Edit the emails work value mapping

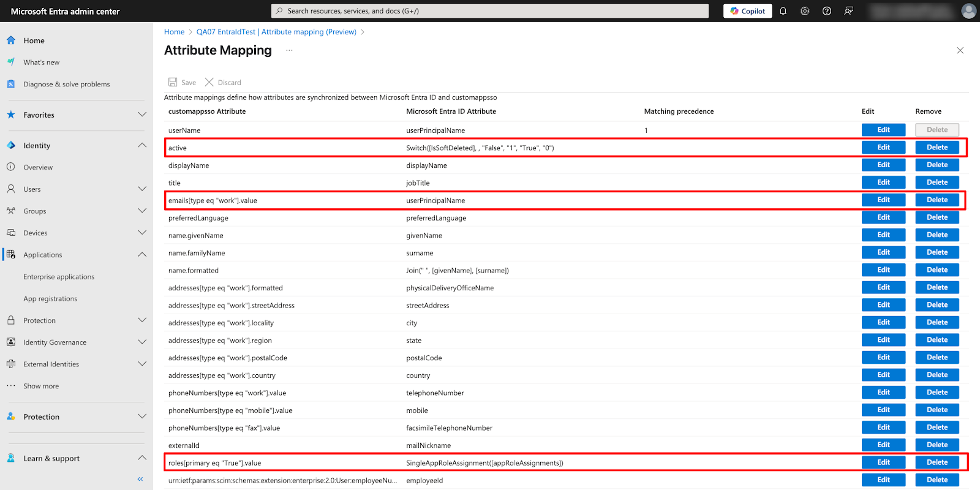coord(883,200)
